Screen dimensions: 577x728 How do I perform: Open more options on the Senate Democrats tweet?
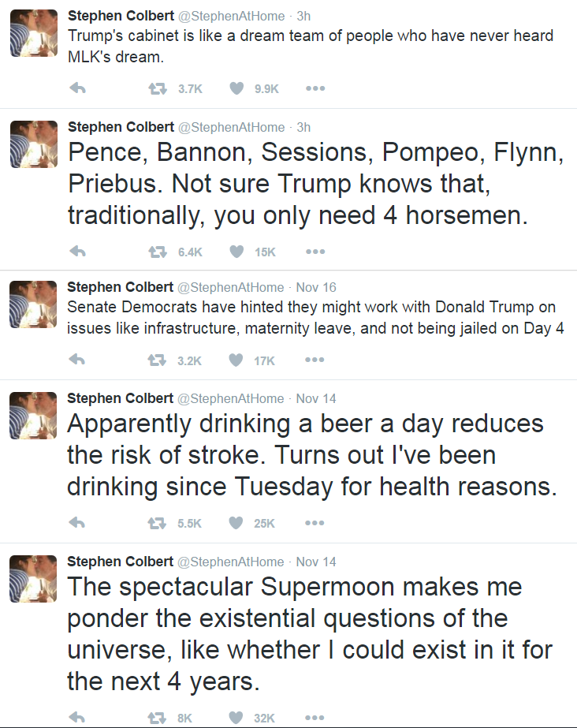[x=315, y=360]
